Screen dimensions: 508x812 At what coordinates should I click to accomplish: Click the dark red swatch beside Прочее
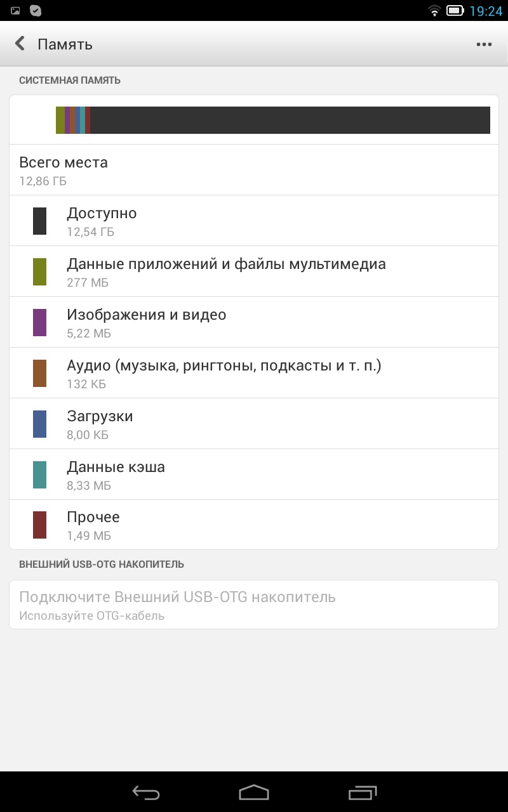[x=39, y=525]
